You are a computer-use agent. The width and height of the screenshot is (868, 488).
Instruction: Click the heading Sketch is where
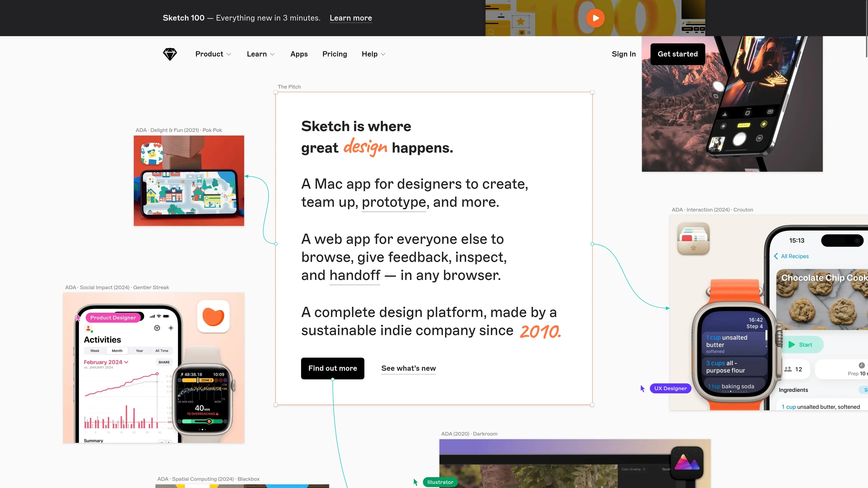click(356, 126)
